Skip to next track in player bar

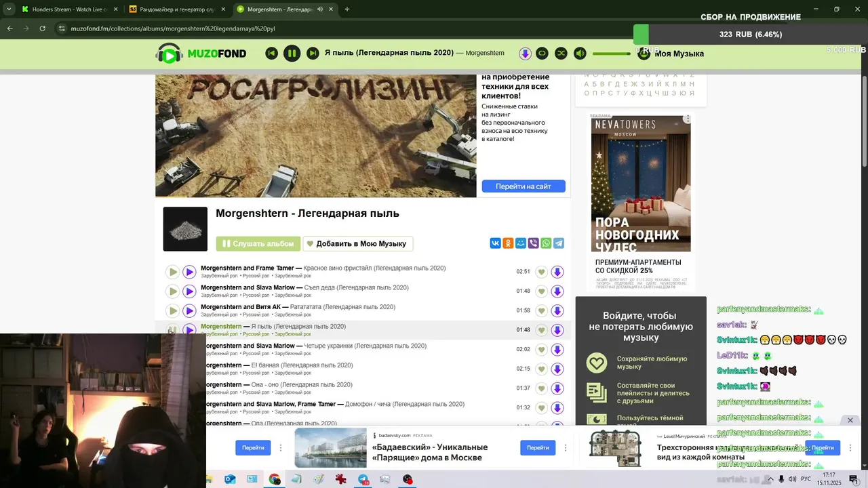(313, 53)
